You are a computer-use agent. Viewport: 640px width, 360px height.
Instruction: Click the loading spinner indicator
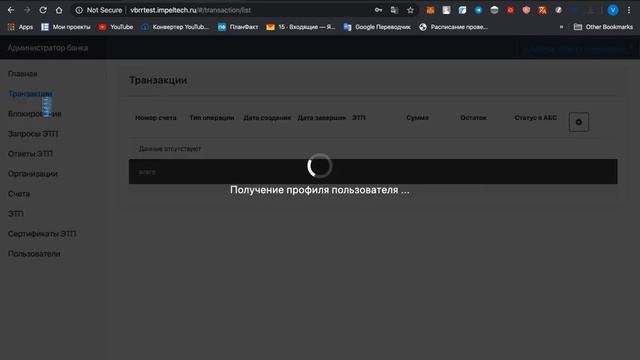click(320, 166)
